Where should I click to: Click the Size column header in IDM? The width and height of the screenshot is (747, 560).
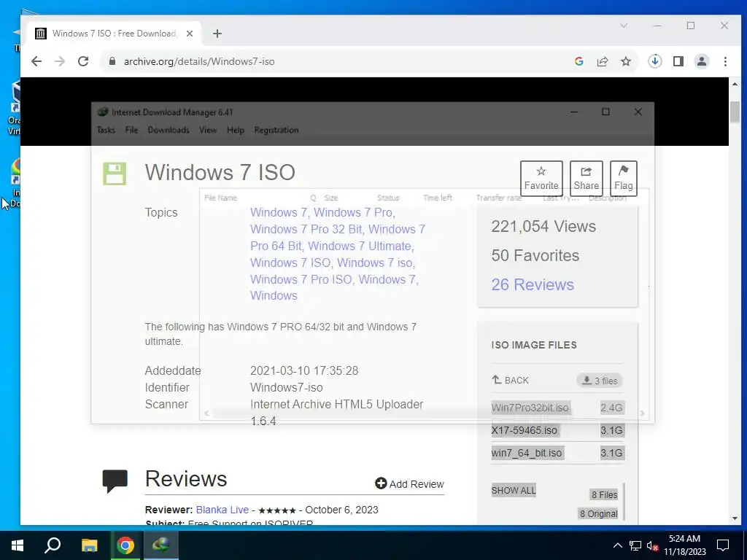[331, 198]
